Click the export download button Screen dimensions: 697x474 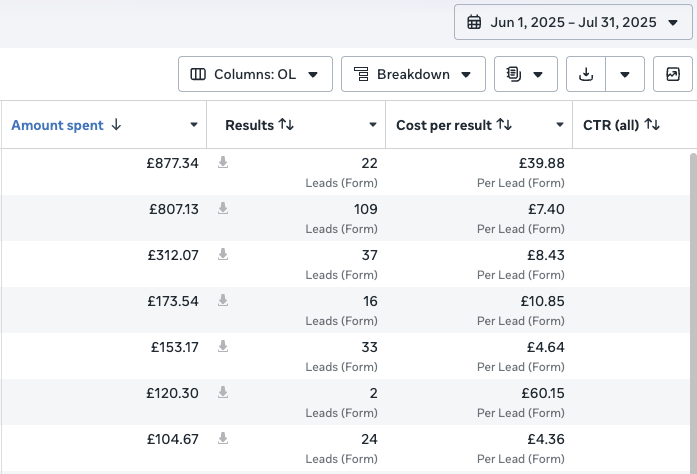click(586, 74)
